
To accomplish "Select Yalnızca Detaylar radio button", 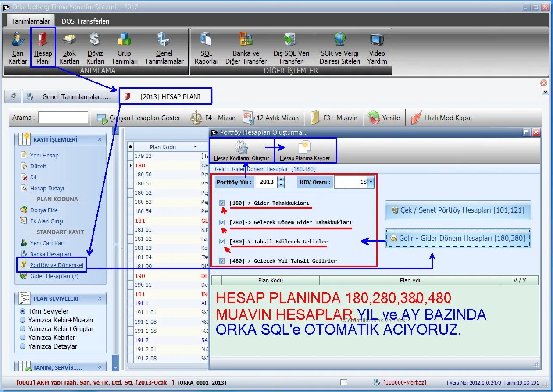I will point(23,346).
